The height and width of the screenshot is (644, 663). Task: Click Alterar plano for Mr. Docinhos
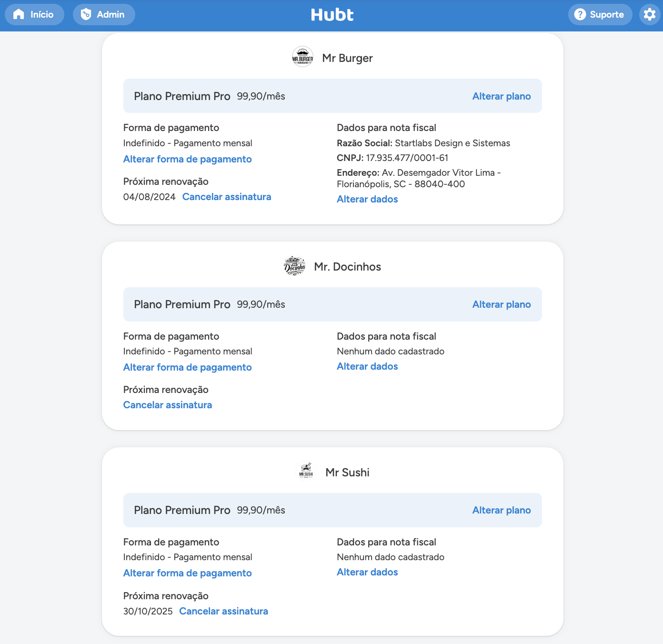coord(502,304)
